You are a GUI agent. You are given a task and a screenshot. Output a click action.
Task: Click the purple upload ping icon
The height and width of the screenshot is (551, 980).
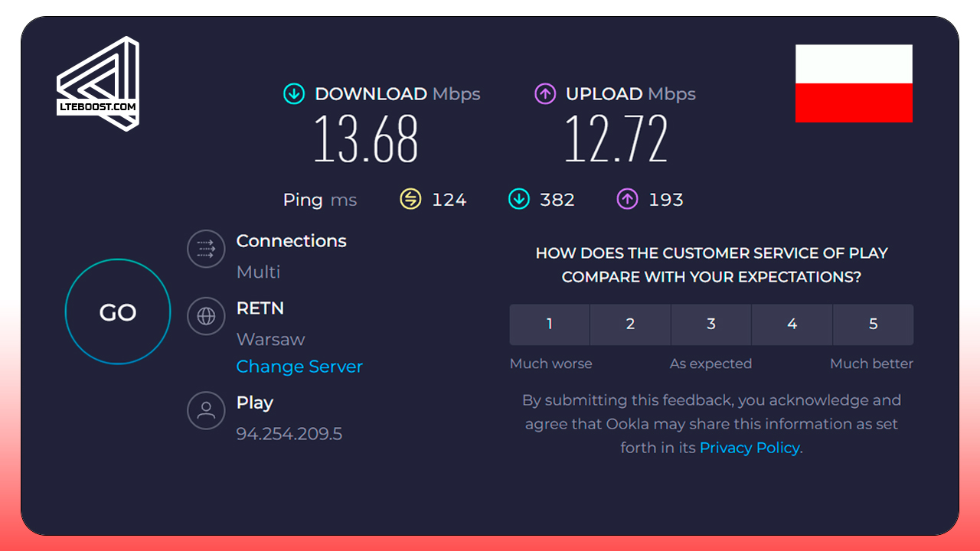click(627, 200)
